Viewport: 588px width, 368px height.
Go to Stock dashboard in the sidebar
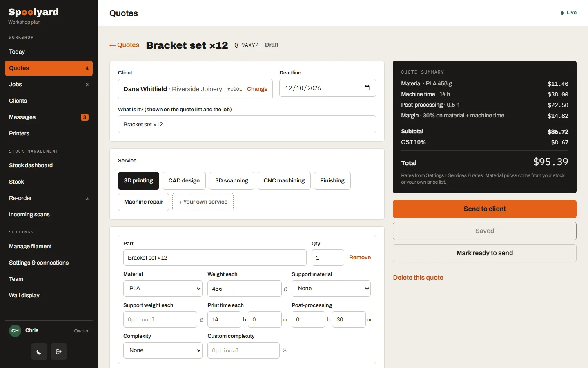tap(31, 165)
